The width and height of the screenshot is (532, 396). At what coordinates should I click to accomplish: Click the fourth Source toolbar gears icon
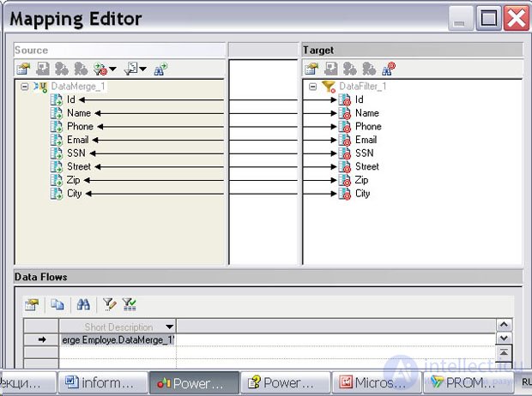(x=81, y=69)
